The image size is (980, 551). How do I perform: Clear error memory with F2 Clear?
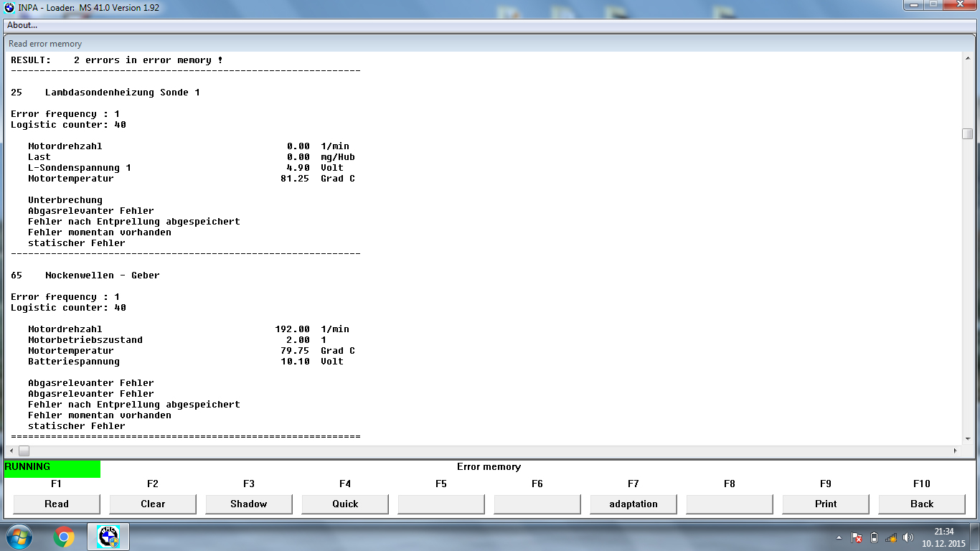click(x=153, y=504)
